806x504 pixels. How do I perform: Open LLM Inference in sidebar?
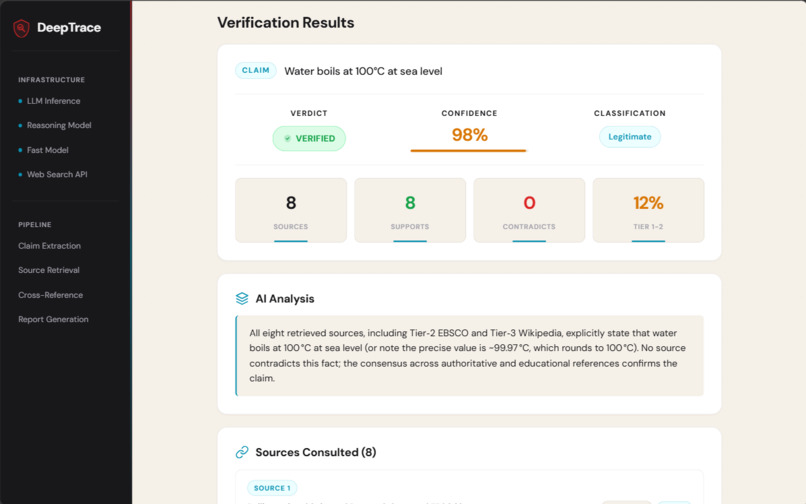53,101
